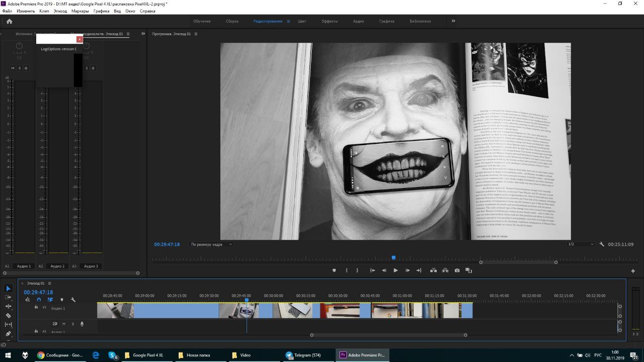Switch to the Сборка workspace
The image size is (644, 362).
pos(232,21)
